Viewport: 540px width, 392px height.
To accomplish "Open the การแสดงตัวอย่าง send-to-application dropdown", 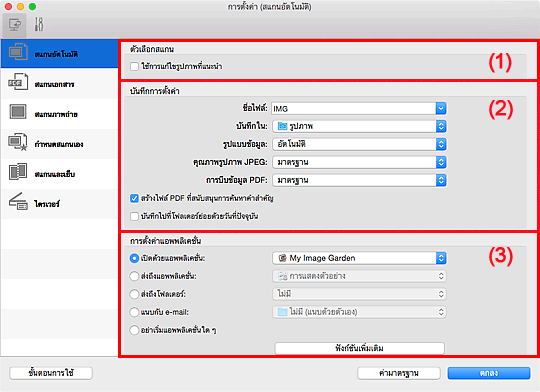I will [x=359, y=276].
